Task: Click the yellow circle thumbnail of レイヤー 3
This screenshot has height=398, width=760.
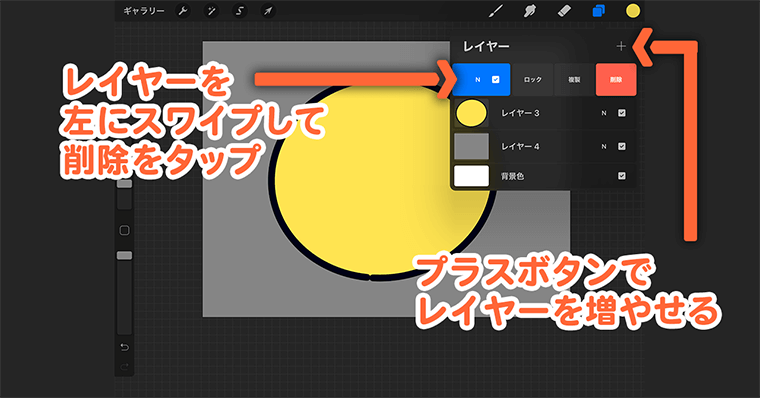Action: click(x=471, y=113)
